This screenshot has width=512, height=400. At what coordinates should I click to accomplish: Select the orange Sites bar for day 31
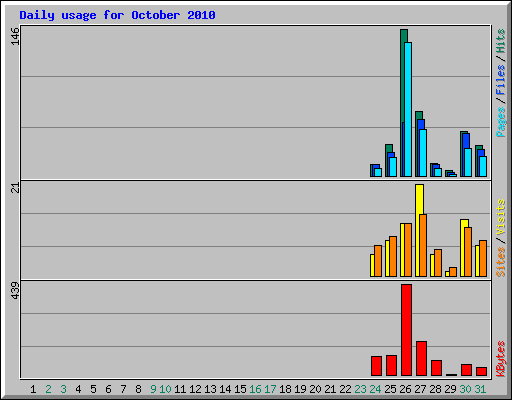pyautogui.click(x=483, y=258)
